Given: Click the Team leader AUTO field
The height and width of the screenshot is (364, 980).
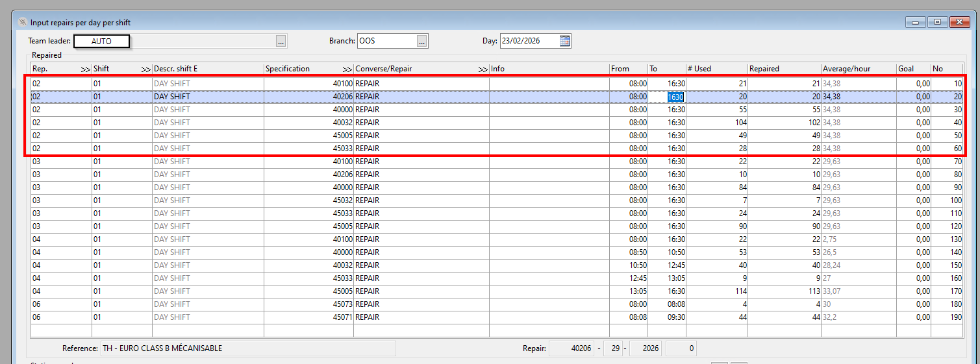Looking at the screenshot, I should point(101,41).
